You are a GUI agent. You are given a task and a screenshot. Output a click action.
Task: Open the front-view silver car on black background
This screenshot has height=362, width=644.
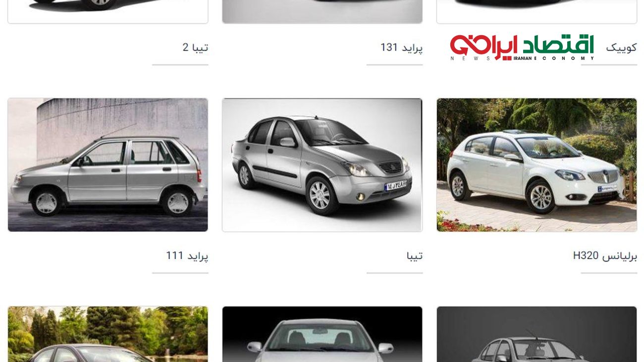tap(322, 334)
